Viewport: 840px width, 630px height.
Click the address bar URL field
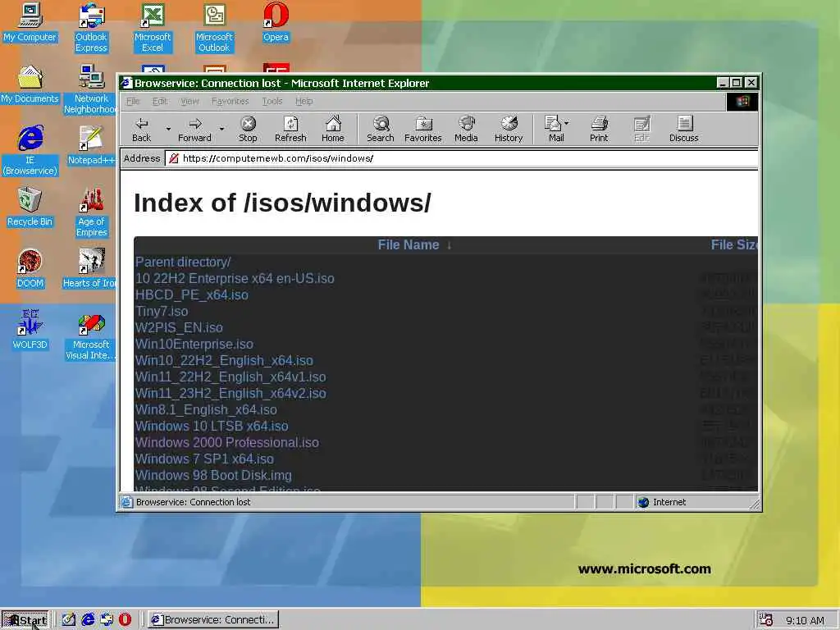point(461,158)
